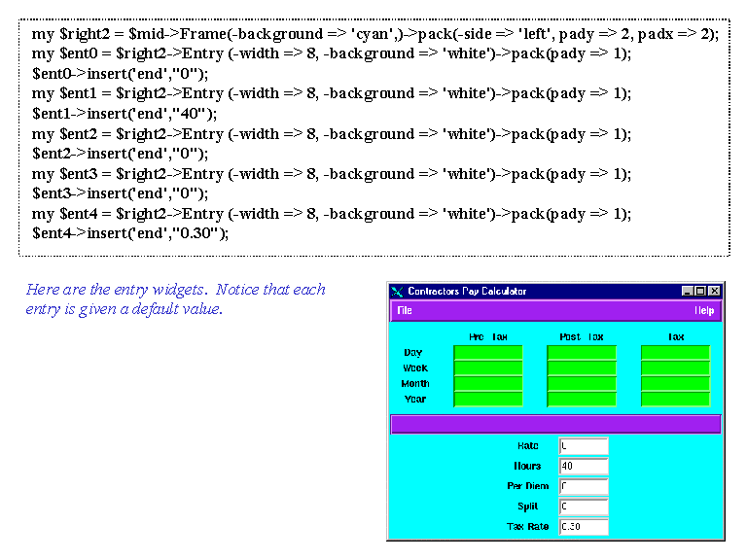Open the File menu

pyautogui.click(x=404, y=311)
